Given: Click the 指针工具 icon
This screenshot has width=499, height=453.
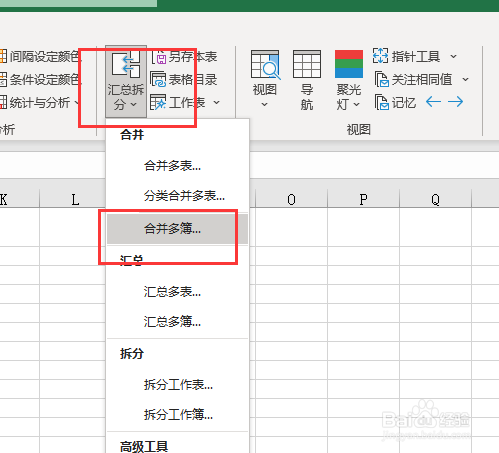Looking at the screenshot, I should pos(380,56).
